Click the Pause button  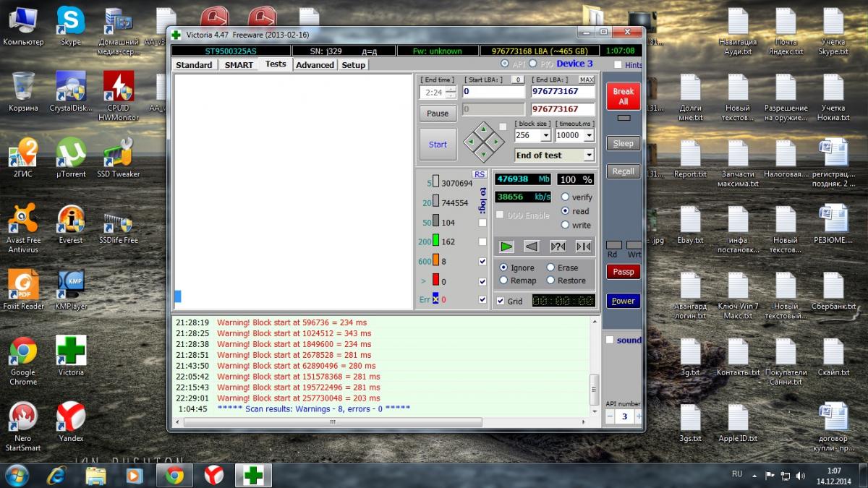(438, 114)
